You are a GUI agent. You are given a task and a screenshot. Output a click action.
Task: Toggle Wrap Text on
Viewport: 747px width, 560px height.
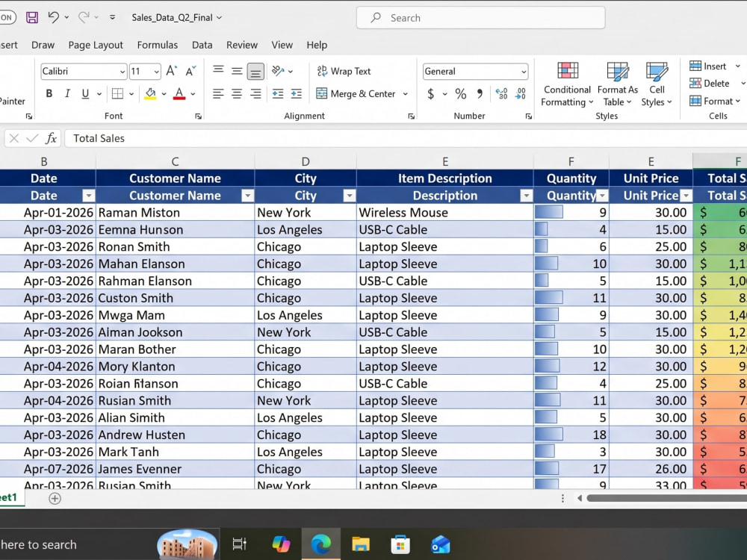pos(344,72)
